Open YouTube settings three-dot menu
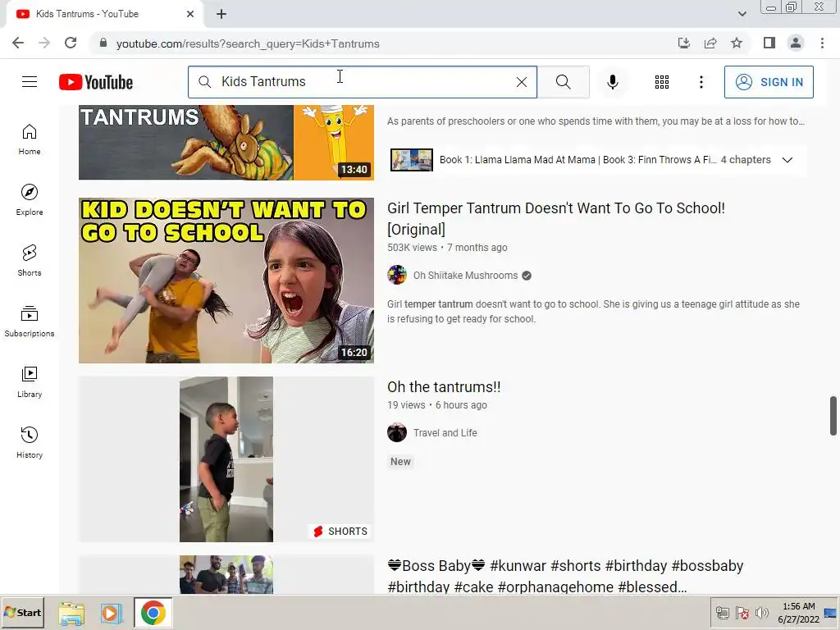 point(701,82)
